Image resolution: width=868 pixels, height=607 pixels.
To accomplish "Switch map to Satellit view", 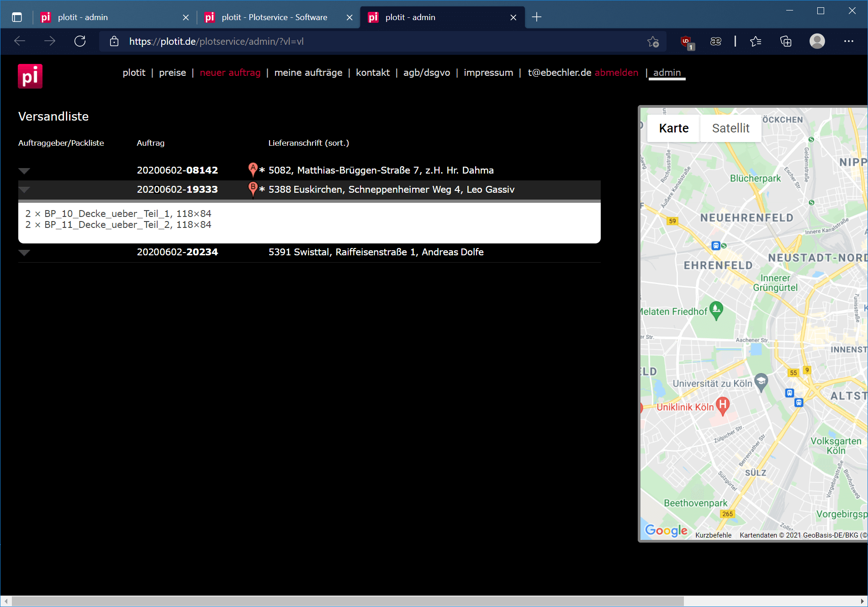I will coord(730,128).
